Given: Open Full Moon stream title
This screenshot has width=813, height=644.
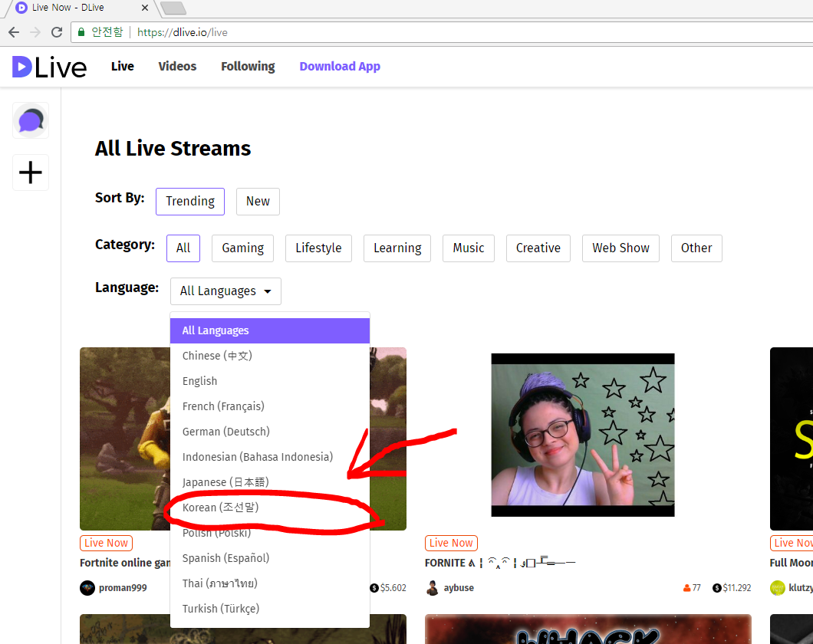Looking at the screenshot, I should tap(792, 563).
